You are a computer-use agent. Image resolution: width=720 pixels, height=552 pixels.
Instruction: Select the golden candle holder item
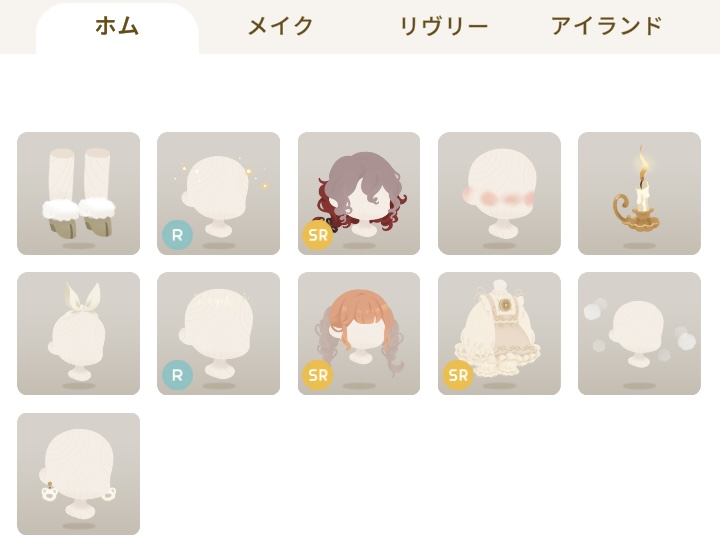pos(639,193)
